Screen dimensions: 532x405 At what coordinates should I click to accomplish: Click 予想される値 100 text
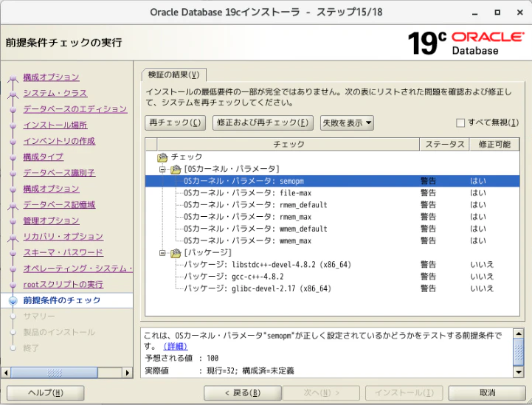tap(182, 359)
